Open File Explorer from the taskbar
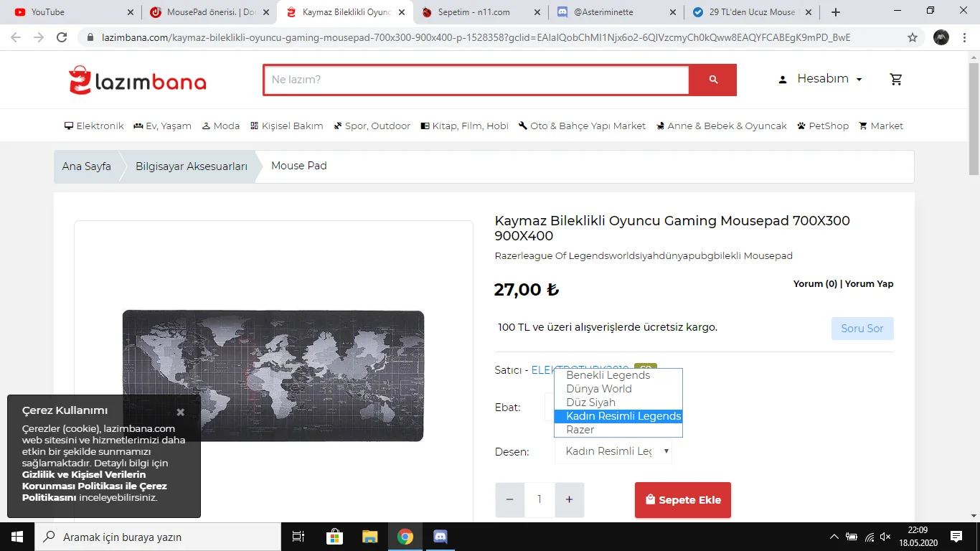980x551 pixels. click(369, 537)
